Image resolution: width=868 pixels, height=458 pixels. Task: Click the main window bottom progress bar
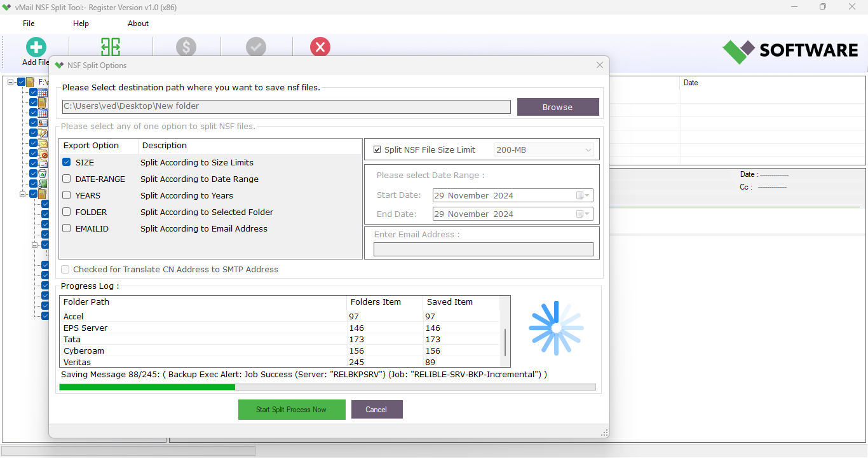click(128, 451)
